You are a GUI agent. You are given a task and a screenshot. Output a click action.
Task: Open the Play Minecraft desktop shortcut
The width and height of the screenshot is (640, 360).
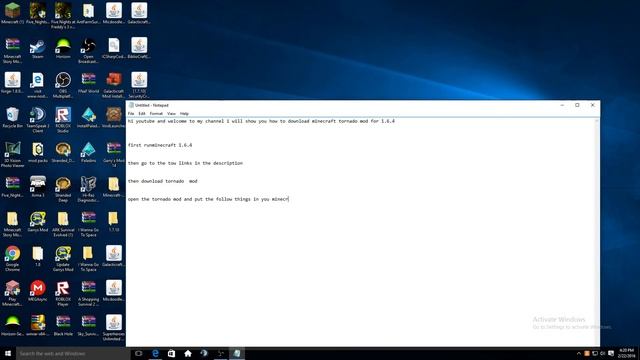[x=12, y=293]
